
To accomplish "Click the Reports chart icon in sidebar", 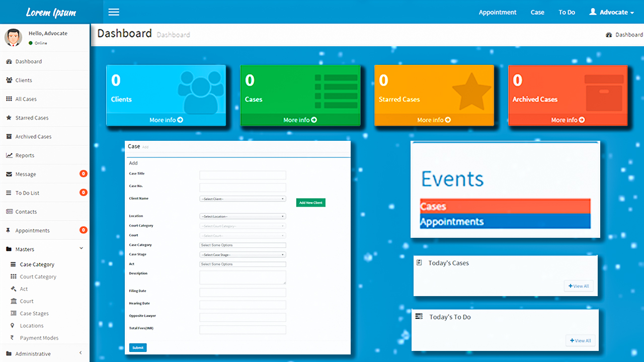I will click(x=9, y=155).
